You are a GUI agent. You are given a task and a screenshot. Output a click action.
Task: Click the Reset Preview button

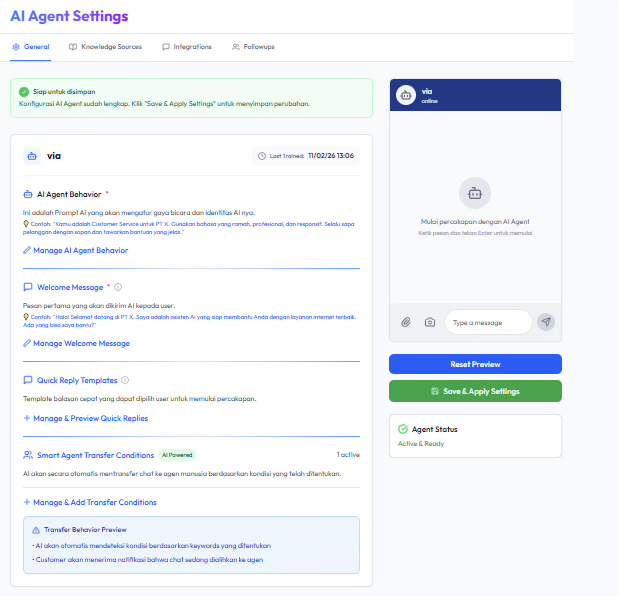(x=475, y=364)
